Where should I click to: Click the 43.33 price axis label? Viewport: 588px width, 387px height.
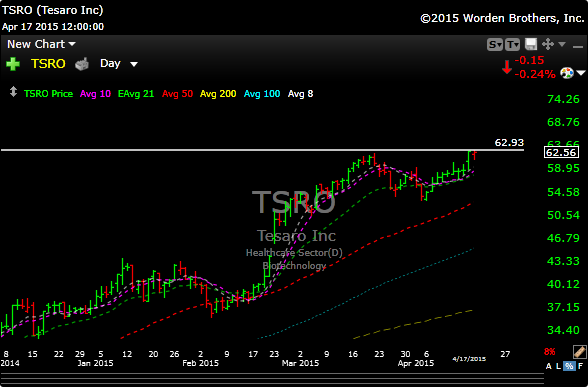[x=563, y=261]
